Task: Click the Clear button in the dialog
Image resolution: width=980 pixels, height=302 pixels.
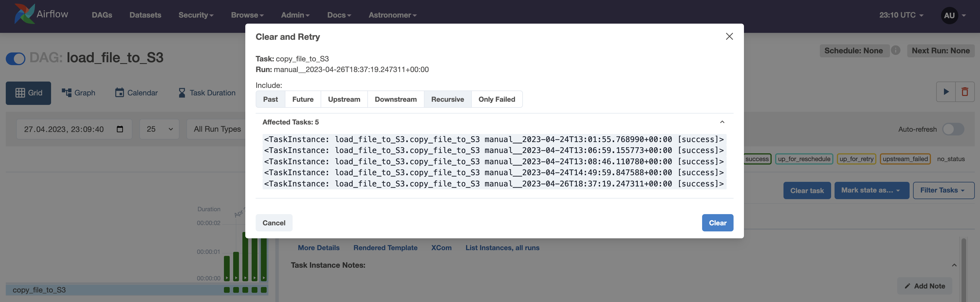Action: (717, 222)
